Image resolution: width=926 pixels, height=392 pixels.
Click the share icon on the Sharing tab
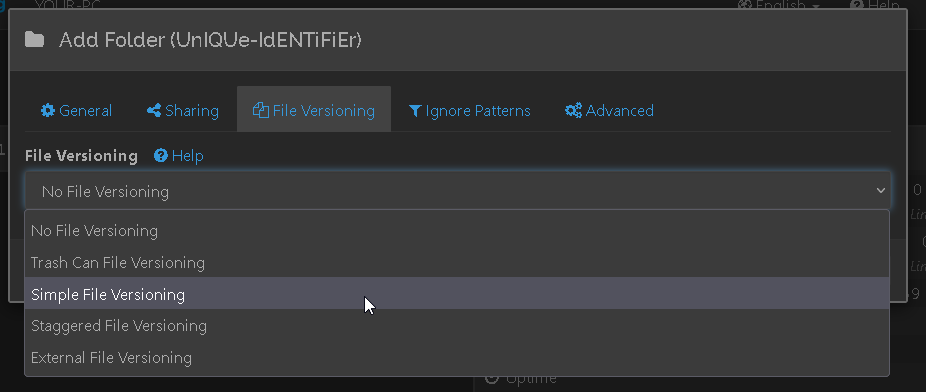coord(154,110)
